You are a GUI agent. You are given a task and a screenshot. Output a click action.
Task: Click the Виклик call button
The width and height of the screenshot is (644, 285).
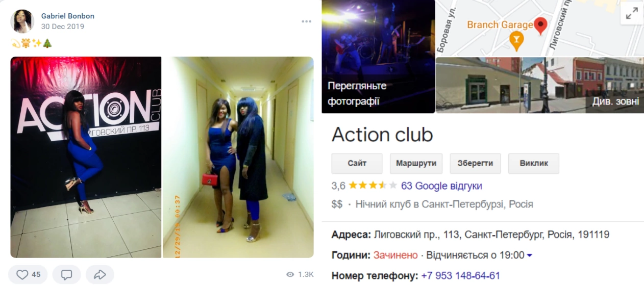[x=534, y=164]
